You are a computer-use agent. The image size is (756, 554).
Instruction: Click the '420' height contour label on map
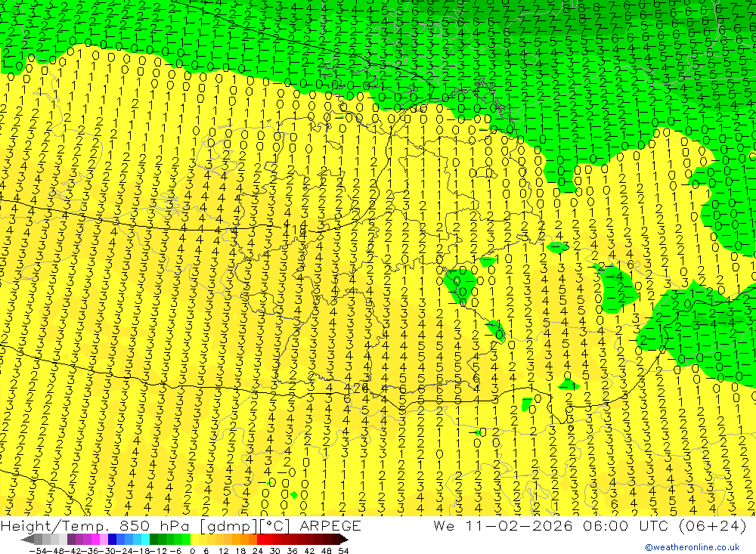pyautogui.click(x=357, y=387)
